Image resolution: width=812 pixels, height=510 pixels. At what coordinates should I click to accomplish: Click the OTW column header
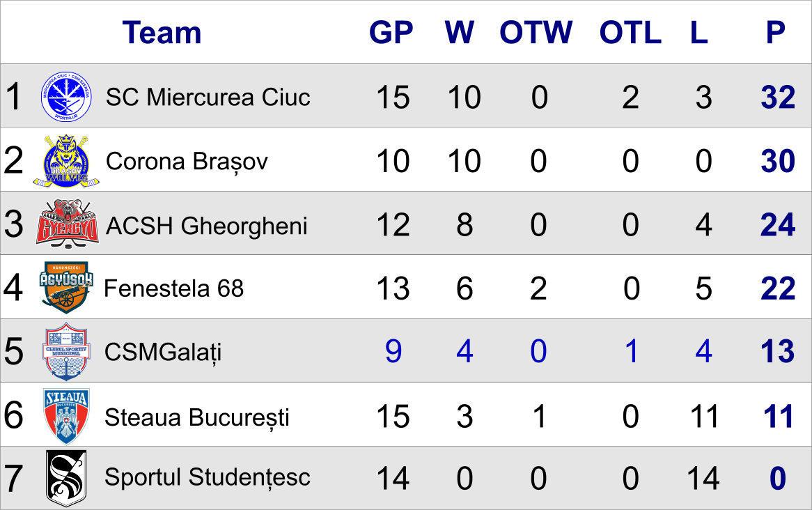536,33
